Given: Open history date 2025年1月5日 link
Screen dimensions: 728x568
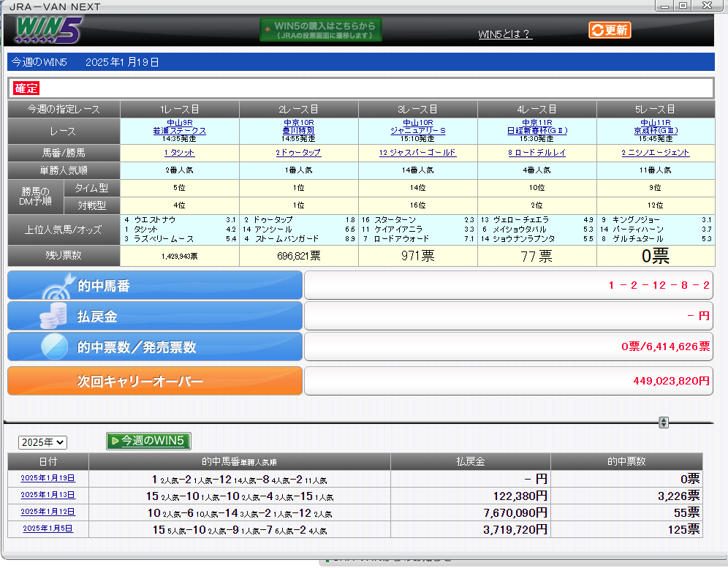Looking at the screenshot, I should click(x=48, y=528).
